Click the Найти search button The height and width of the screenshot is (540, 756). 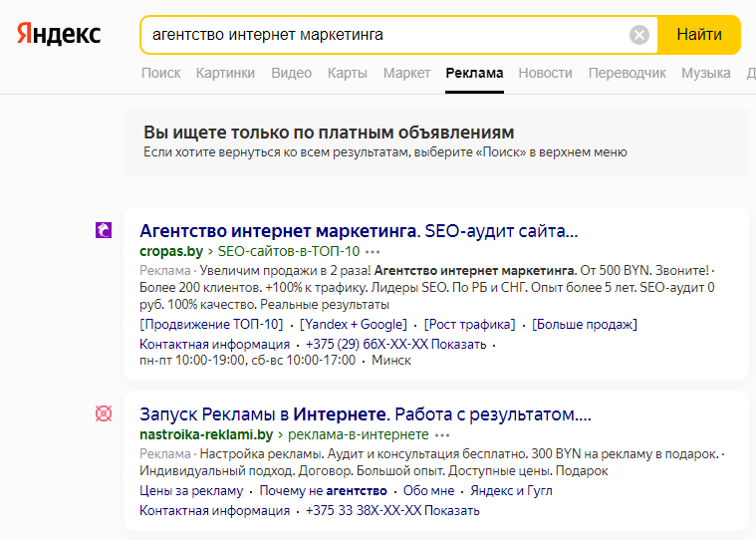point(699,35)
